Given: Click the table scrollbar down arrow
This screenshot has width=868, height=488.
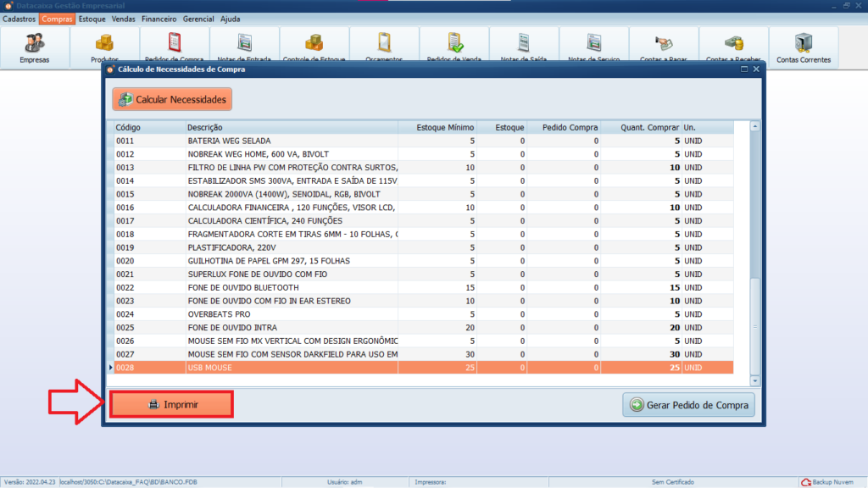Looking at the screenshot, I should coord(755,381).
